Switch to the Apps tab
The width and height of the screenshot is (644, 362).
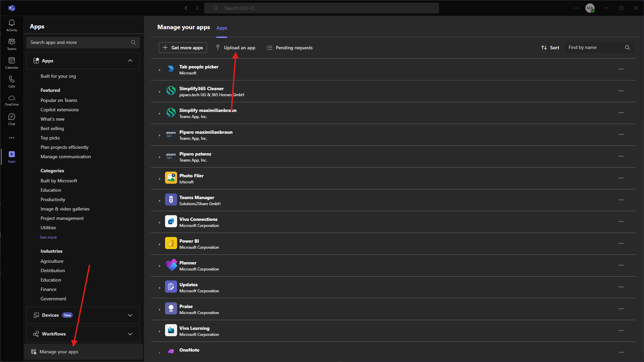point(222,28)
